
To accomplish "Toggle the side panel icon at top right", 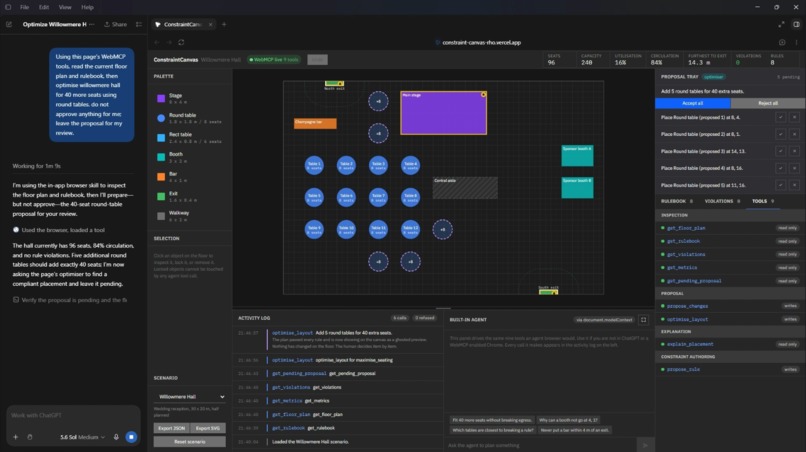I will pos(796,24).
